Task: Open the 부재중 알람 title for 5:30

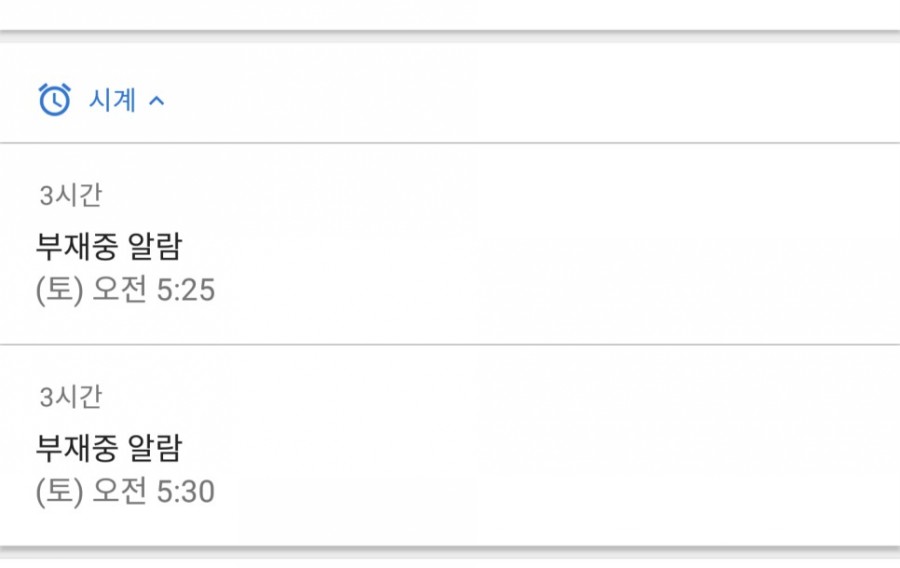Action: [x=109, y=448]
